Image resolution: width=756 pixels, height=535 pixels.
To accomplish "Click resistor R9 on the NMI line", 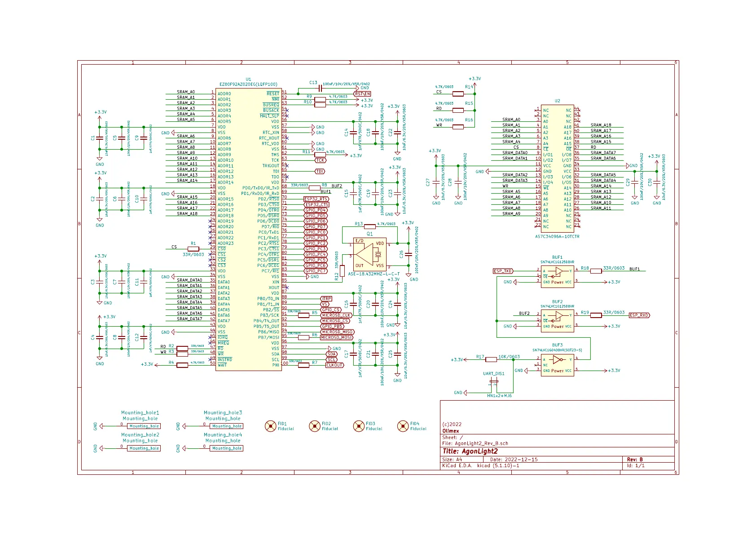I will 320,99.
